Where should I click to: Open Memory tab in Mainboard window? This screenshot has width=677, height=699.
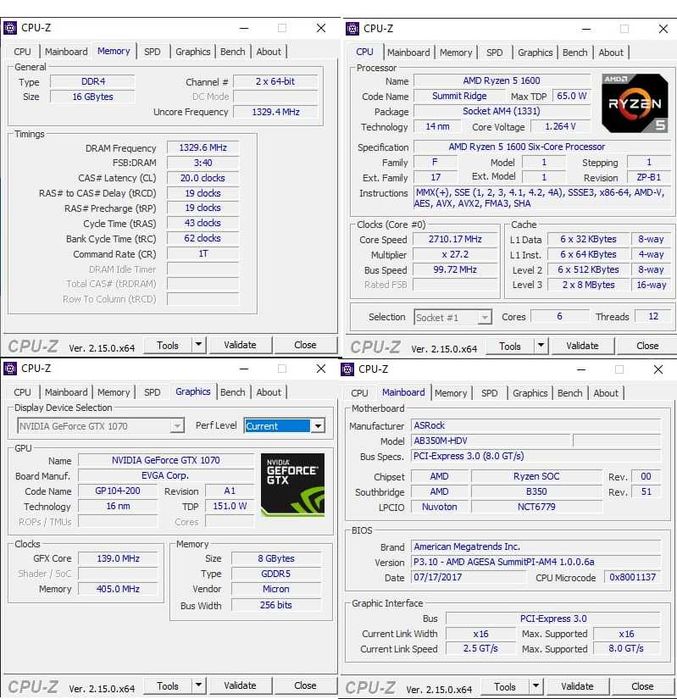click(x=451, y=393)
